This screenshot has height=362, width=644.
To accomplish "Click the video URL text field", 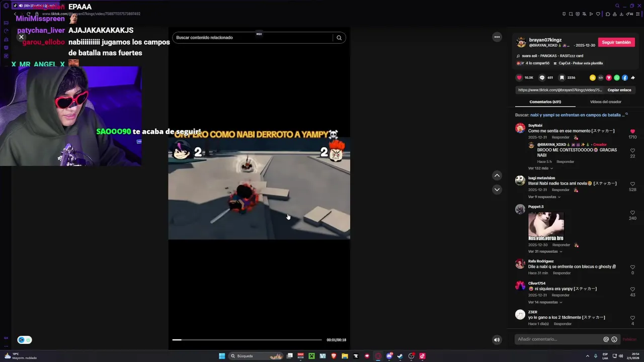I will (559, 90).
